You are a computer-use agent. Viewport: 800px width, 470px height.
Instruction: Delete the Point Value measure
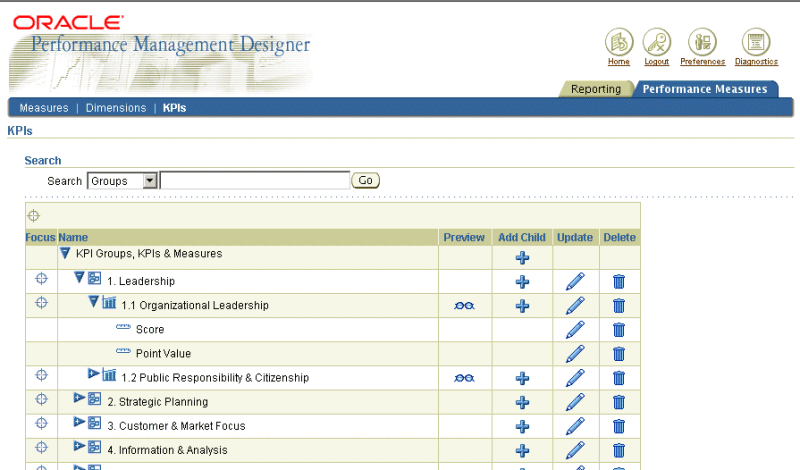(x=619, y=354)
